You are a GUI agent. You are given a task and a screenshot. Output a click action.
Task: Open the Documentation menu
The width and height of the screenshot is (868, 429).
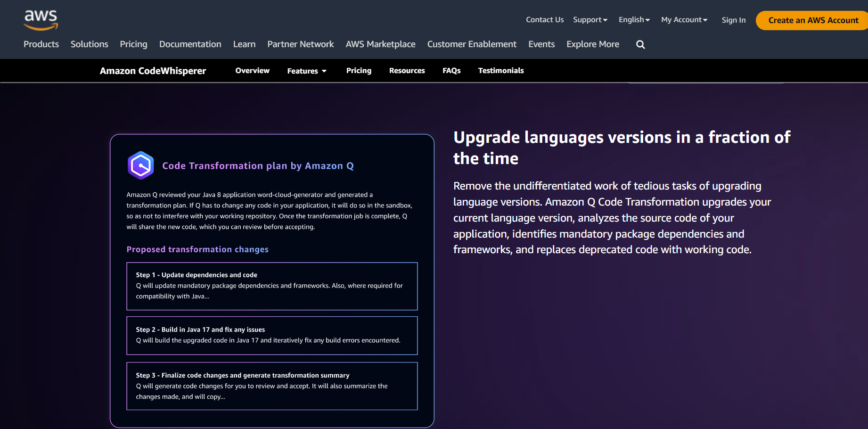pos(190,44)
